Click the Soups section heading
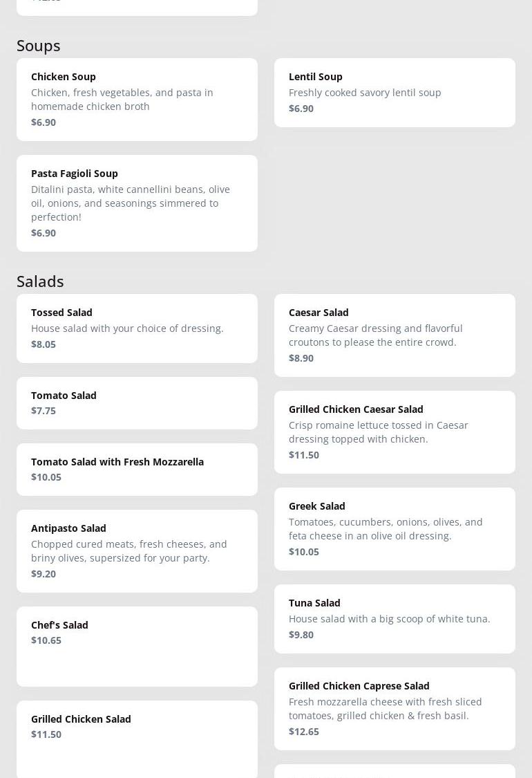This screenshot has width=532, height=778. pyautogui.click(x=39, y=46)
